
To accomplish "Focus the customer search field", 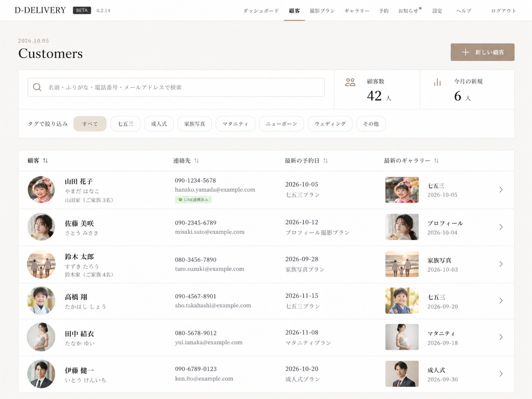I will [x=176, y=87].
